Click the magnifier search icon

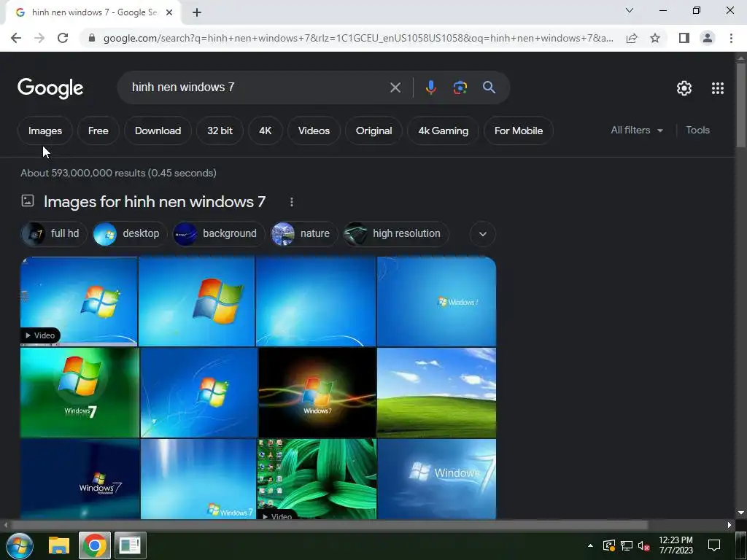click(489, 87)
